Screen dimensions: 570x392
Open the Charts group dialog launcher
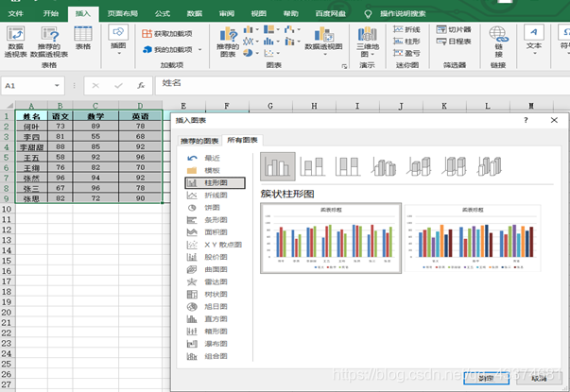click(x=344, y=66)
